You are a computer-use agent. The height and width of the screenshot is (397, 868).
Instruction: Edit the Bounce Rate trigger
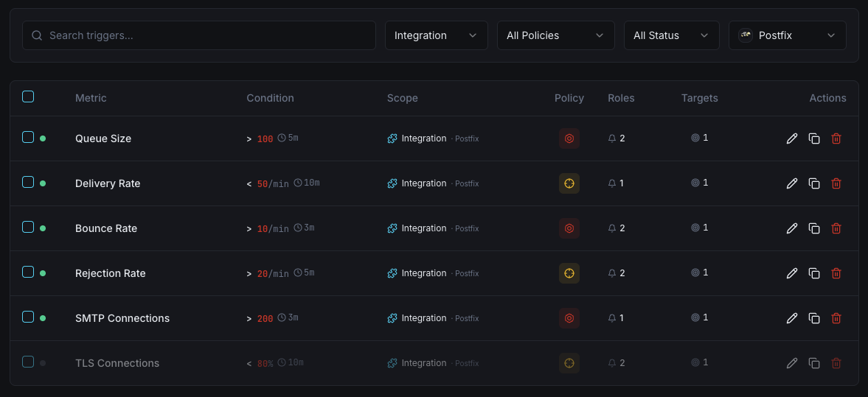pyautogui.click(x=791, y=228)
